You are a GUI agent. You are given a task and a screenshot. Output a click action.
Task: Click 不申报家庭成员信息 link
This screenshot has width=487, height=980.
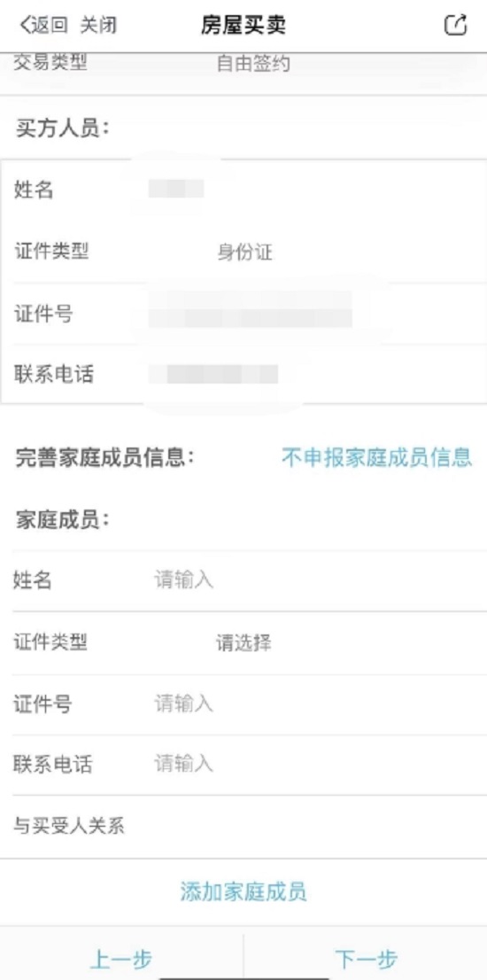coord(376,457)
